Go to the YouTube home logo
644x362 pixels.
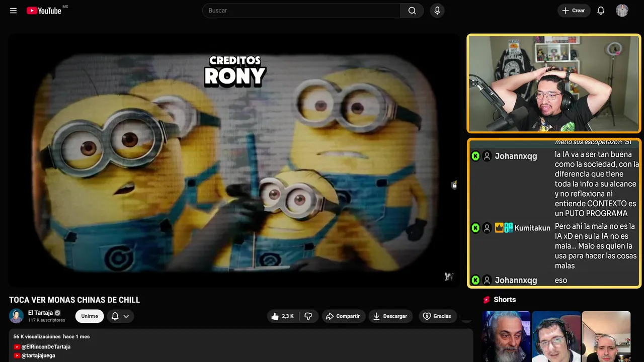(44, 11)
